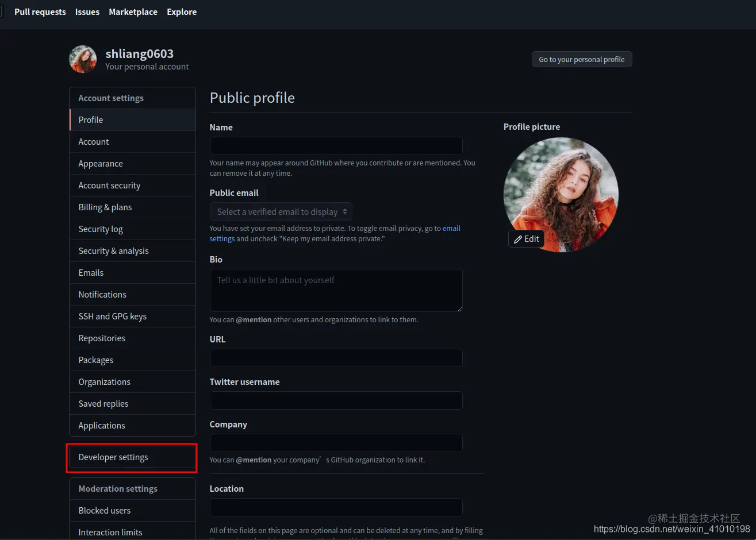
Task: Open Interaction limits page
Action: (x=132, y=532)
